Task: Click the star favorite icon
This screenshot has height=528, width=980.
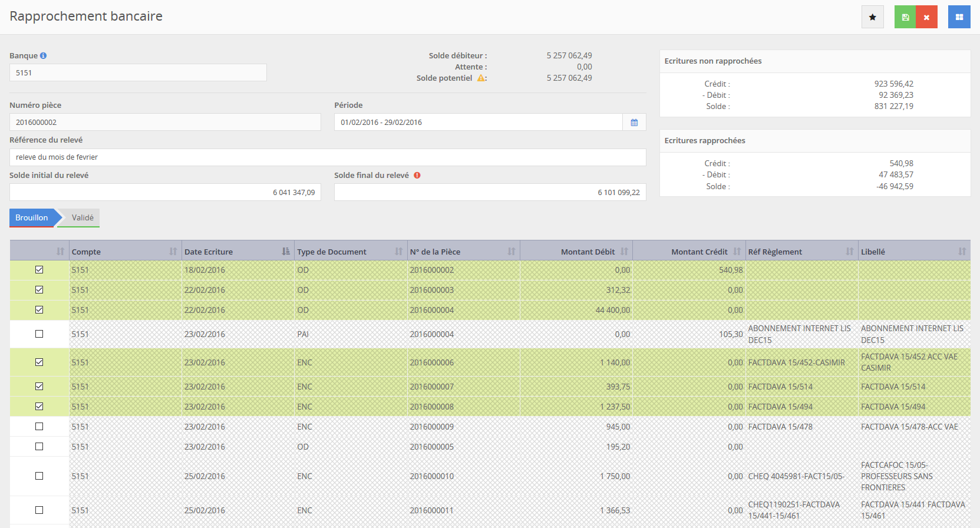Action: pyautogui.click(x=872, y=17)
